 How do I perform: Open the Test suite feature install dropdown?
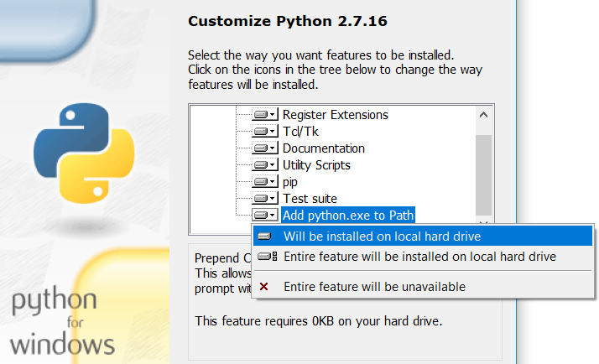coord(265,199)
